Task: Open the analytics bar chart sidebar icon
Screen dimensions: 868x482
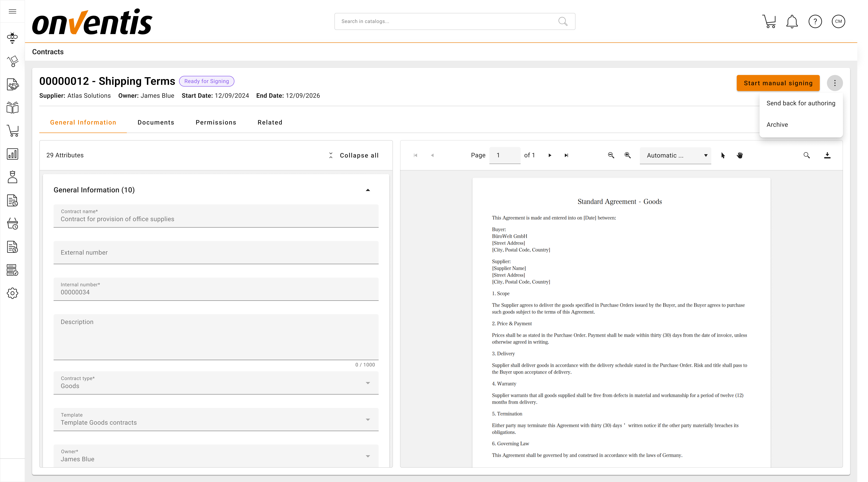Action: [13, 154]
